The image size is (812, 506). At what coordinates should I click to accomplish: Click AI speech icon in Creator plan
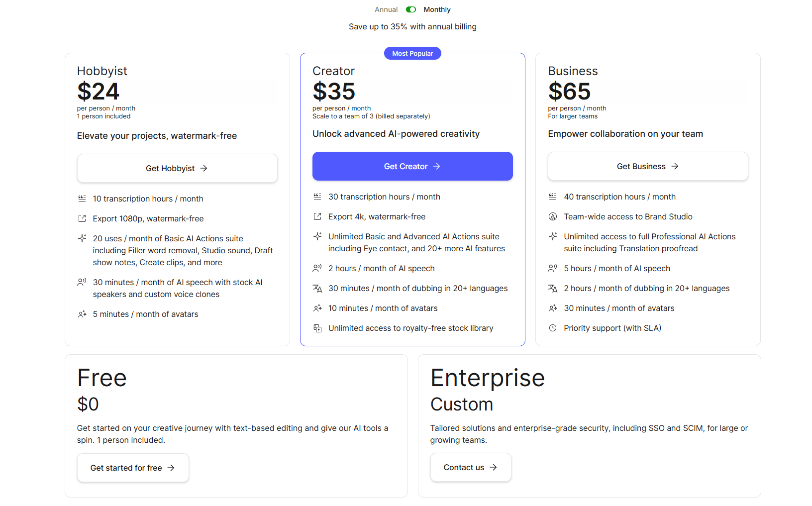click(x=317, y=268)
